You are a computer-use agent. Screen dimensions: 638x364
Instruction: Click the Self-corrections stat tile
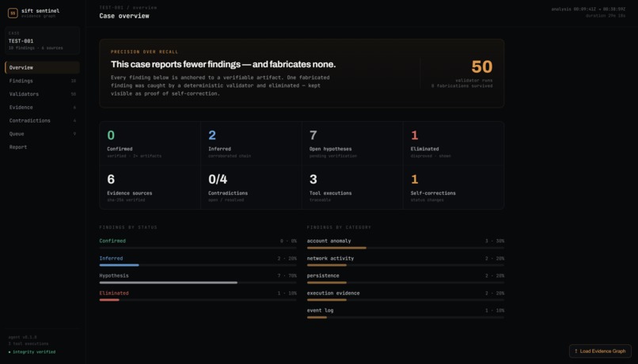[454, 188]
